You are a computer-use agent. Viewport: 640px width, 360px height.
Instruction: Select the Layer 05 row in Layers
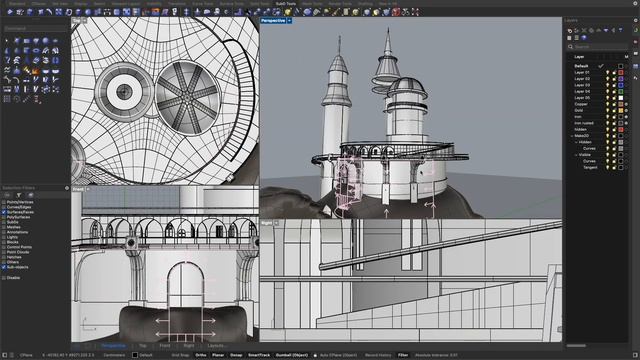(598, 98)
